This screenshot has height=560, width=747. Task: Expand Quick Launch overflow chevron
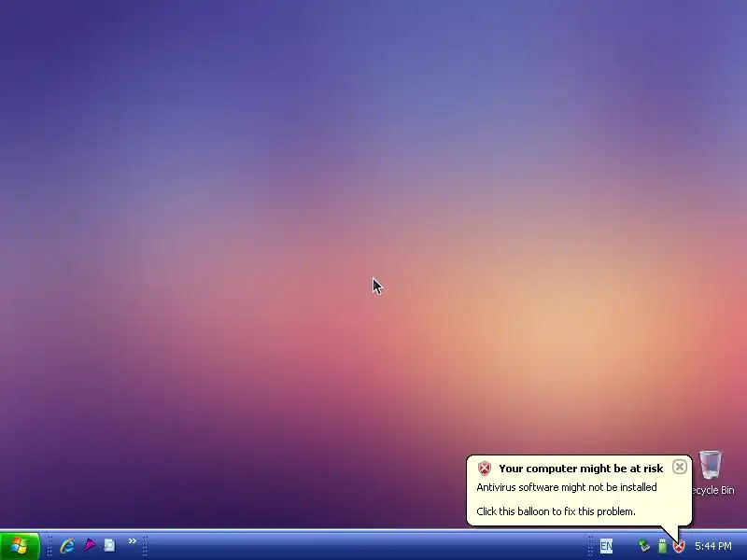[x=133, y=541]
